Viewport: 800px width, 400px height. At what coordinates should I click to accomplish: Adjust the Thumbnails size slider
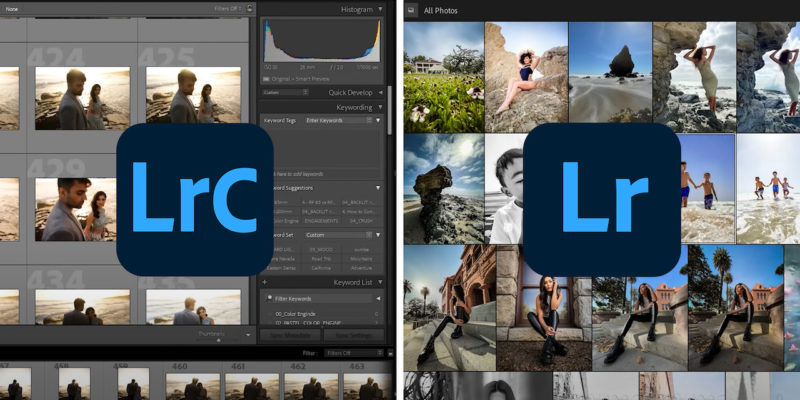coord(218,340)
